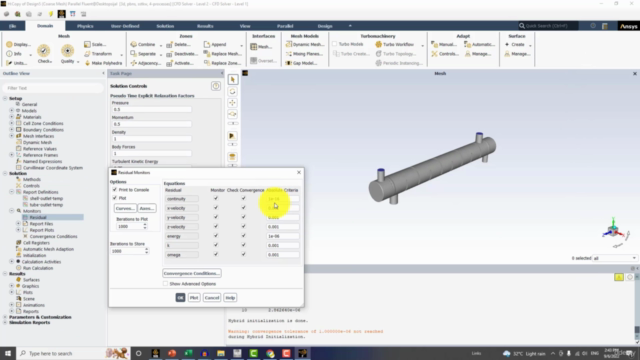640x360 pixels.
Task: Expand the Graphics tree node
Action: pyautogui.click(x=11, y=286)
